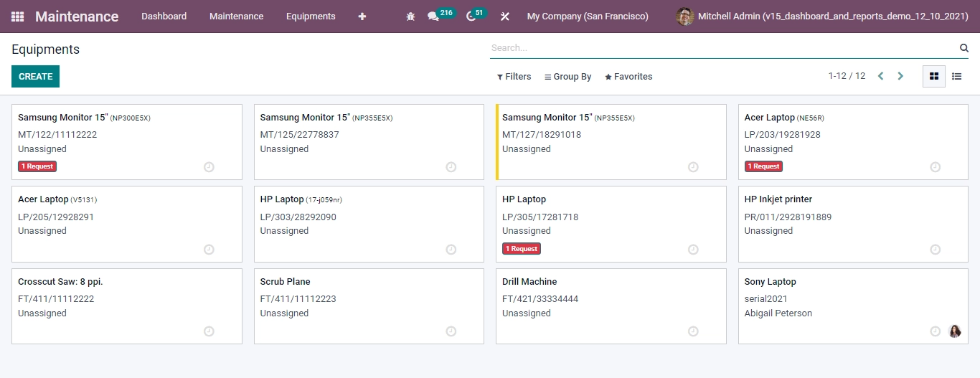Switch to kanban view
The width and height of the screenshot is (980, 378).
point(934,76)
